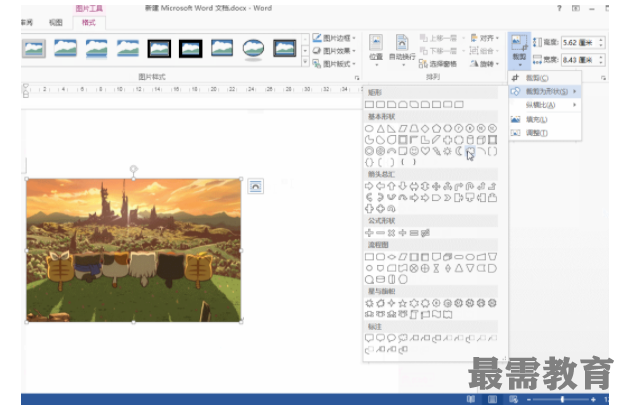Choose 填充(L) fill from crop menu

[x=544, y=119]
